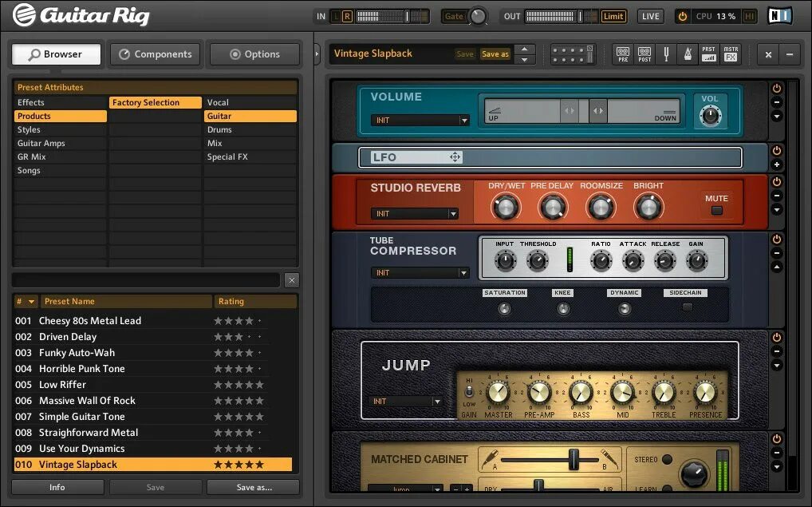Toggle the audio engine power button

tap(683, 16)
